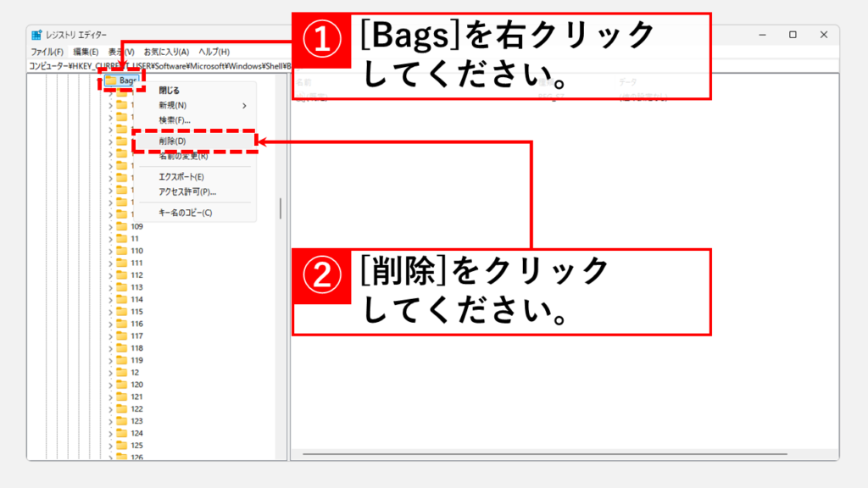Expand the 120 registry key chevron
Screen dimensions: 868x488
(110, 385)
